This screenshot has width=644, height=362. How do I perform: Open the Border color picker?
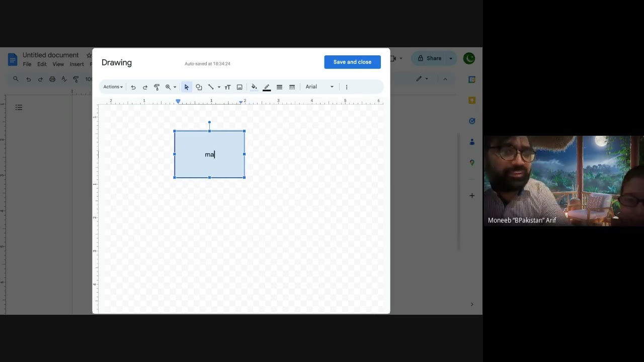coord(267,87)
